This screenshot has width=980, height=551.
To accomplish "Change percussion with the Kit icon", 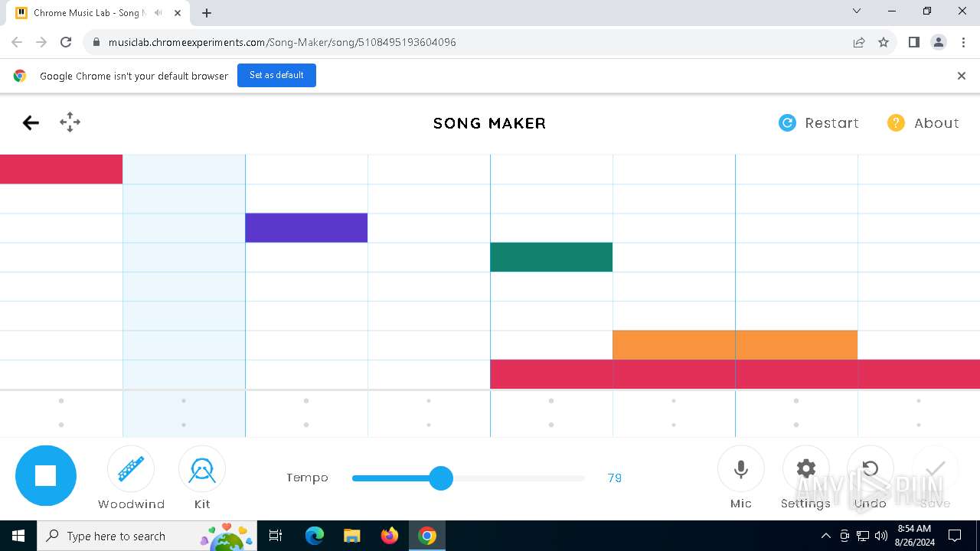I will (x=202, y=469).
